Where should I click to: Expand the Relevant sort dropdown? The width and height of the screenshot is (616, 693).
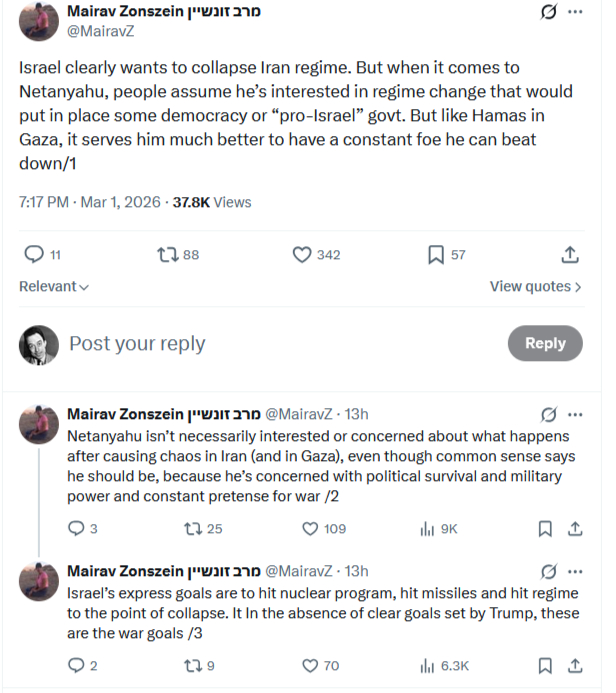pos(54,286)
